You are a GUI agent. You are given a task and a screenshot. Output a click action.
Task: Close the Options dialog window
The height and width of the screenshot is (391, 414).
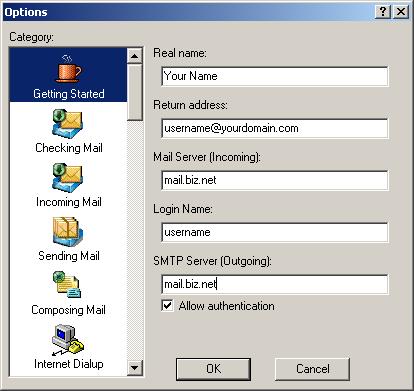click(x=401, y=12)
